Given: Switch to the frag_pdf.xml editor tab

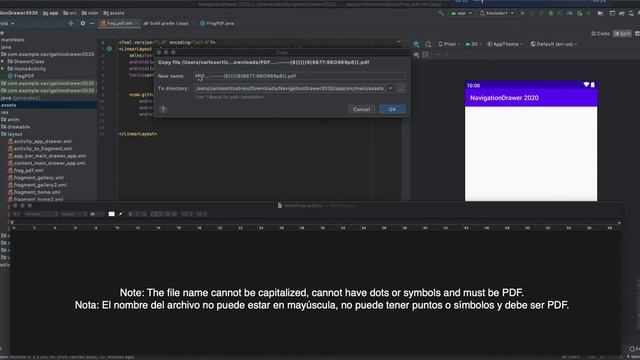Looking at the screenshot, I should 119,23.
